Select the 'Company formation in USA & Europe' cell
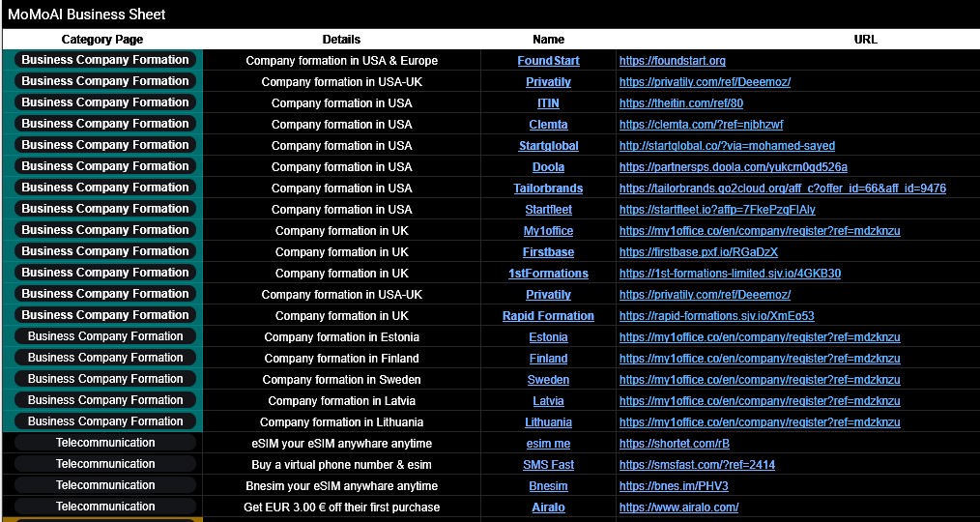The width and height of the screenshot is (980, 522). (341, 61)
